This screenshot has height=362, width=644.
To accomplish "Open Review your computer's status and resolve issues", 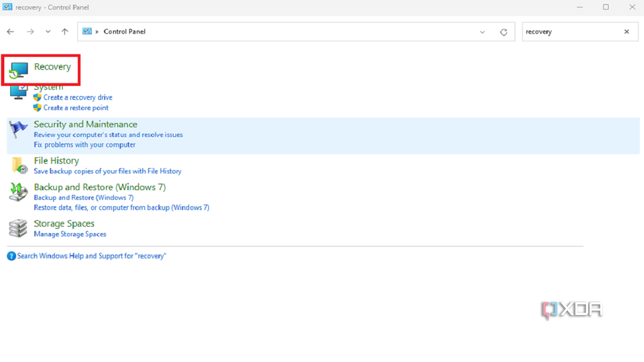I will 109,135.
